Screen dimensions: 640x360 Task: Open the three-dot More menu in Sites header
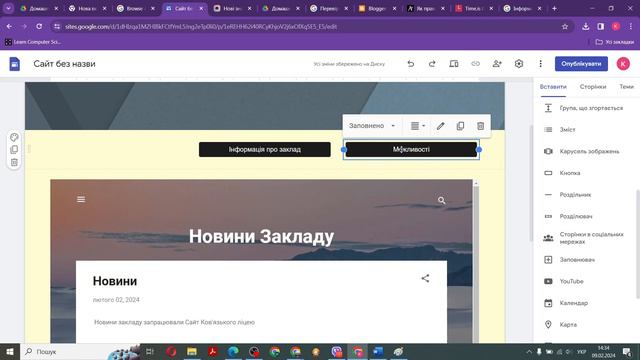coord(540,64)
